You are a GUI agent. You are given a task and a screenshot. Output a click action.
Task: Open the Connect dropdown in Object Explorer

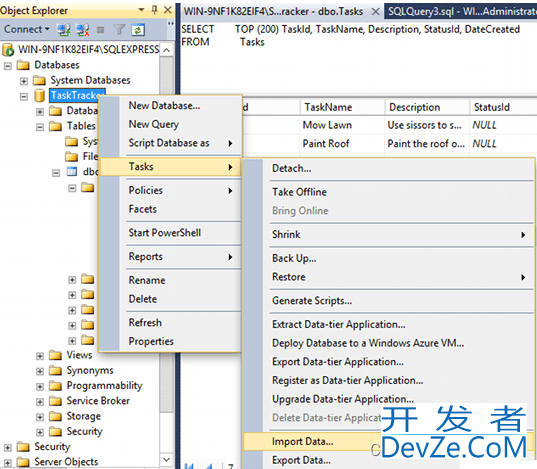pyautogui.click(x=27, y=29)
